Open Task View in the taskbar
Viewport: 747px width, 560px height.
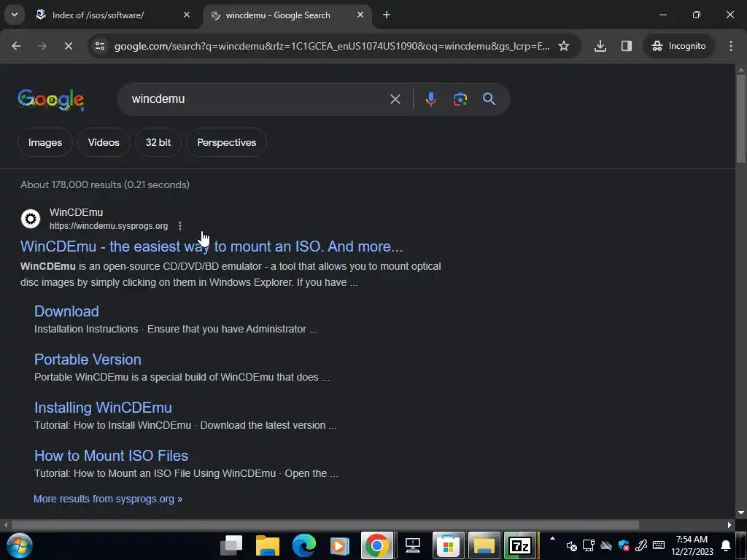232,545
